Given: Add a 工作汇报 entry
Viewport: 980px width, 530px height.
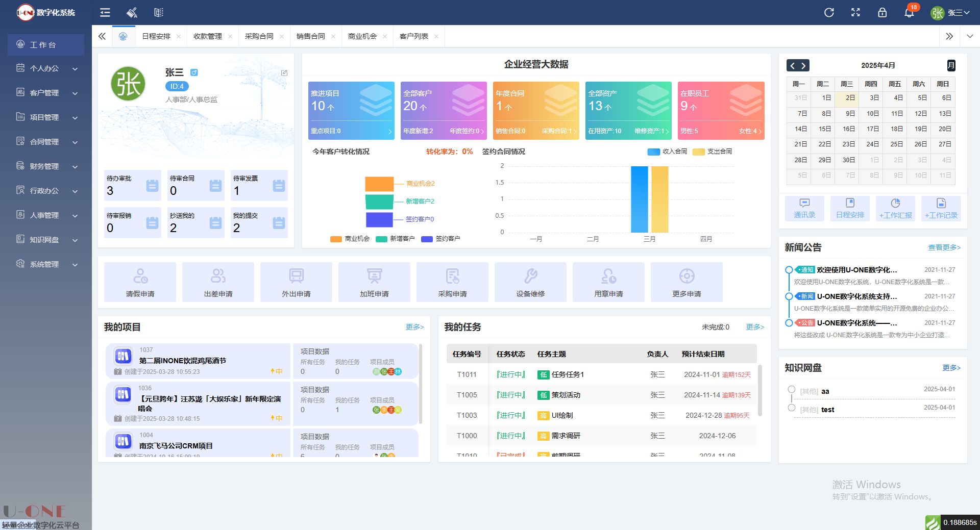Looking at the screenshot, I should (895, 209).
